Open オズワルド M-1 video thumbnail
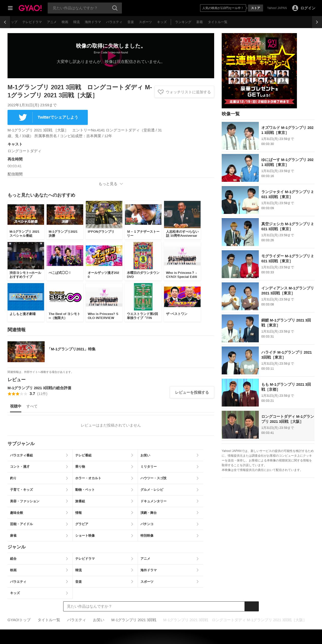 240,136
